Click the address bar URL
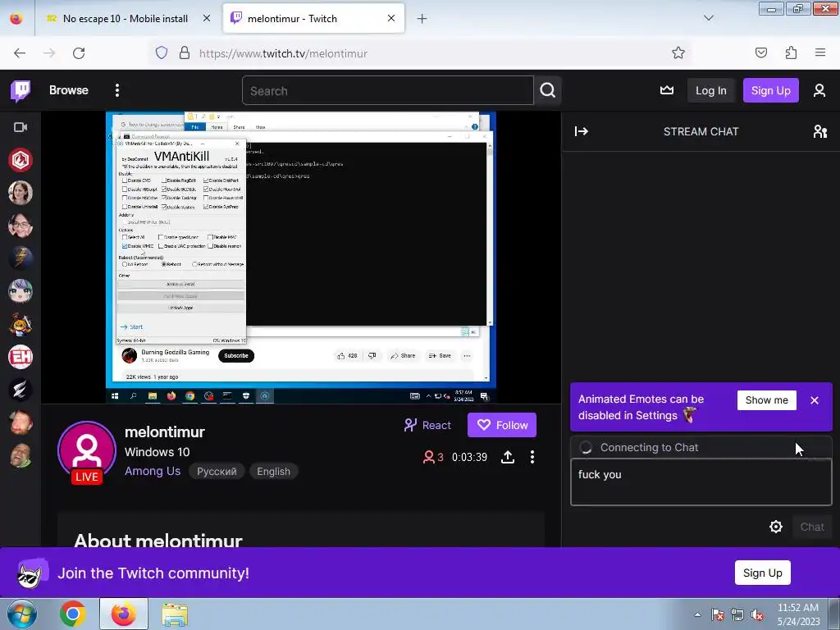Screen dimensions: 840x630 point(283,53)
